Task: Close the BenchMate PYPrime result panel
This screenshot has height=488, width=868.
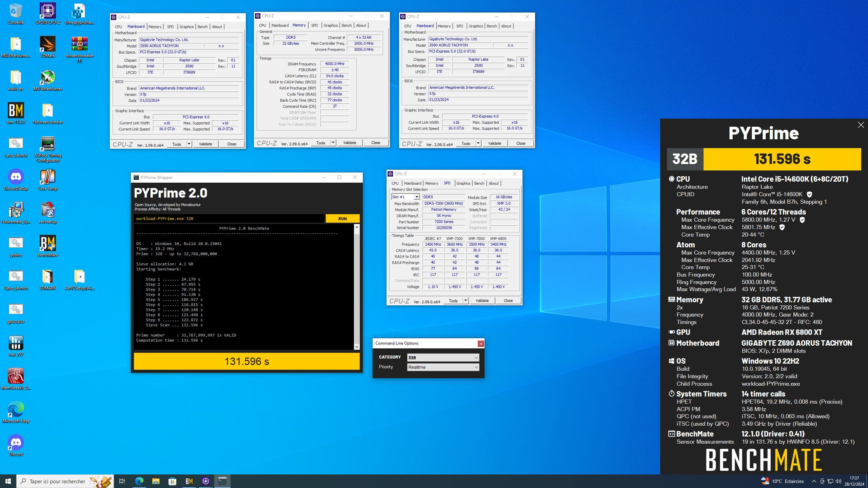Action: tap(861, 125)
